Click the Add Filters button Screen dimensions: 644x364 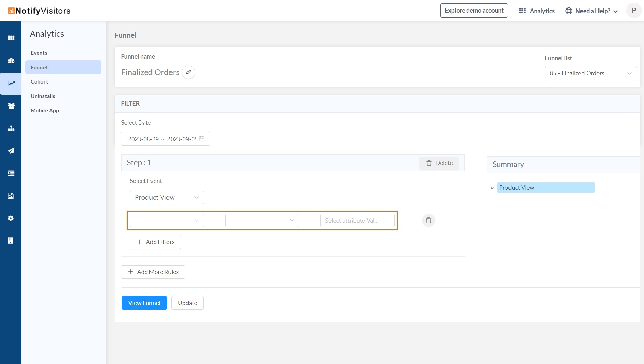click(155, 242)
